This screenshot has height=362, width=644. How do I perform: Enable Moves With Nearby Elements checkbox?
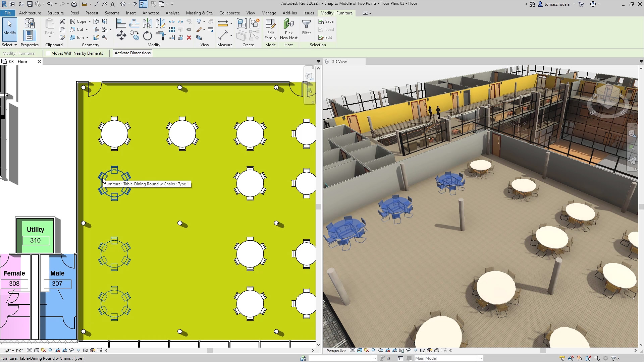48,53
